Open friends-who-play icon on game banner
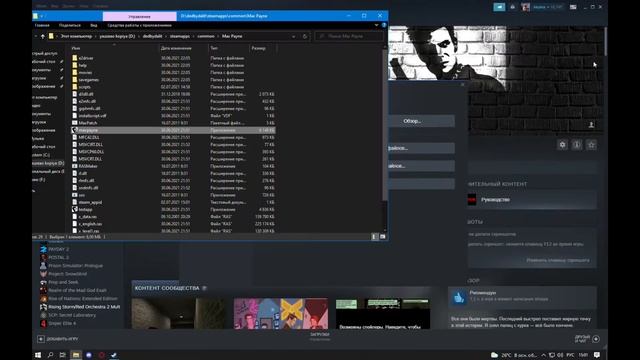 (591, 125)
